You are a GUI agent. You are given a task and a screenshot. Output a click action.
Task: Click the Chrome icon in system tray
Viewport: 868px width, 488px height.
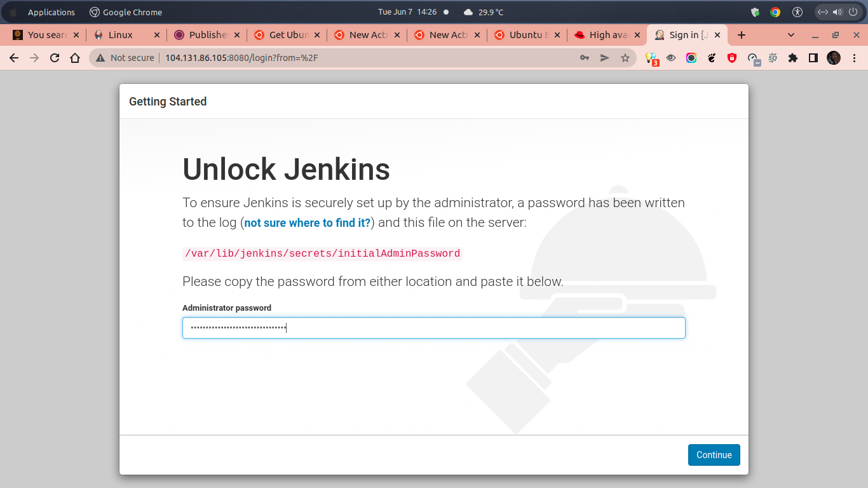(x=775, y=12)
